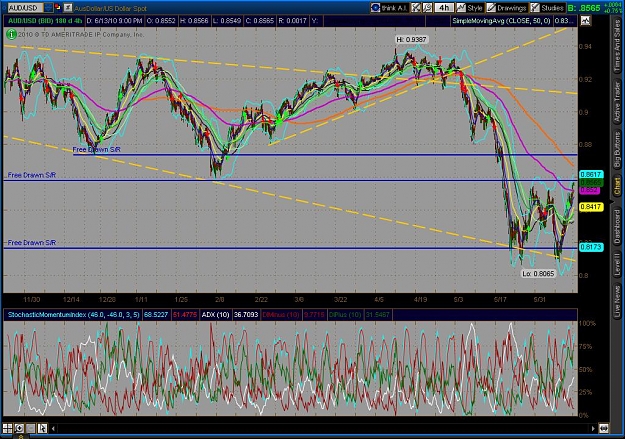Click the horizontal expand icon at bottom right

[x=603, y=429]
